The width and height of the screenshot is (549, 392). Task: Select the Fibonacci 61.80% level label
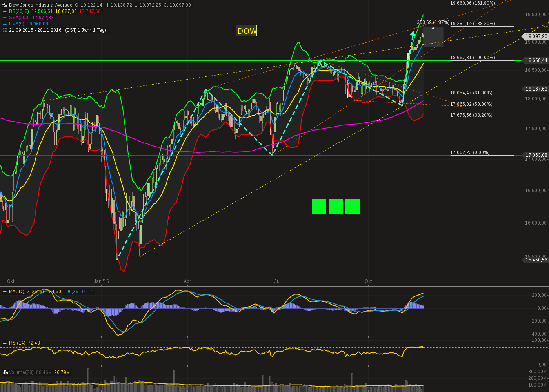[x=471, y=93]
